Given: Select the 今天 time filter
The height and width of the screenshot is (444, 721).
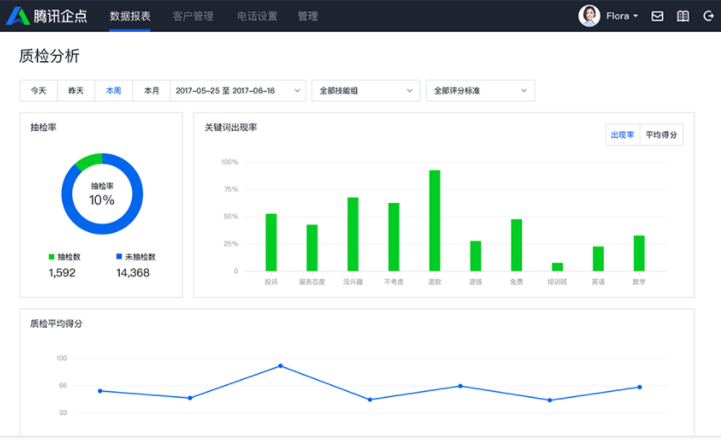Looking at the screenshot, I should coord(38,91).
